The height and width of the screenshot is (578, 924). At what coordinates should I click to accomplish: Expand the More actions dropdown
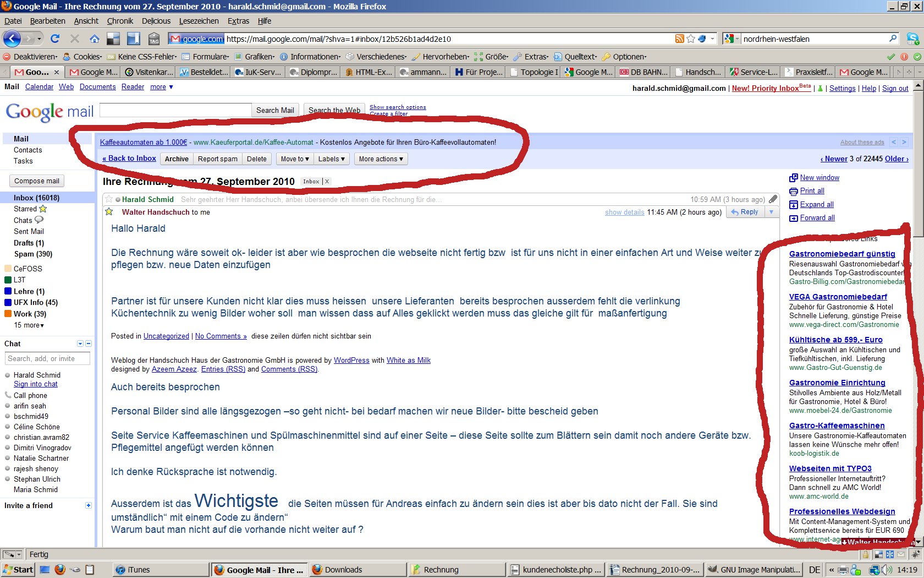(x=381, y=159)
